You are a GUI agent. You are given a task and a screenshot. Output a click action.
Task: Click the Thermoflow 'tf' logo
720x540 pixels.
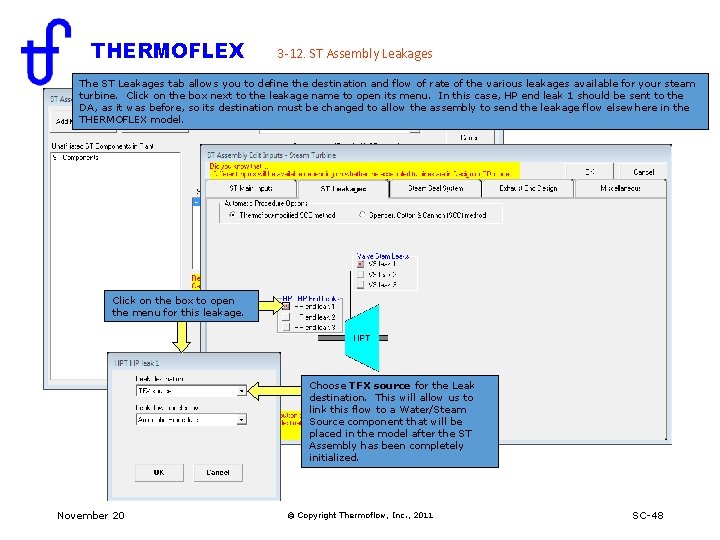coord(46,51)
